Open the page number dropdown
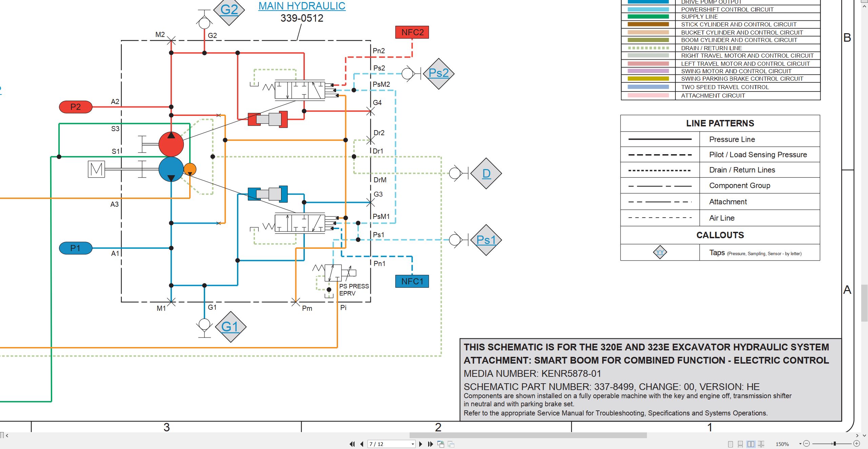Screen dimensions: 868x449 pyautogui.click(x=413, y=444)
